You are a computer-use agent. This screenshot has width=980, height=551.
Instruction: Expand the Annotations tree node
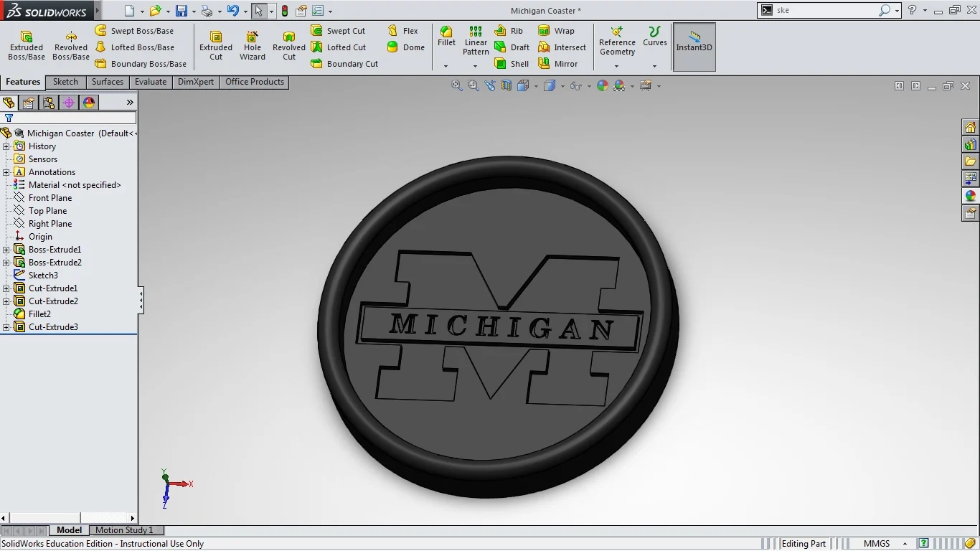6,172
